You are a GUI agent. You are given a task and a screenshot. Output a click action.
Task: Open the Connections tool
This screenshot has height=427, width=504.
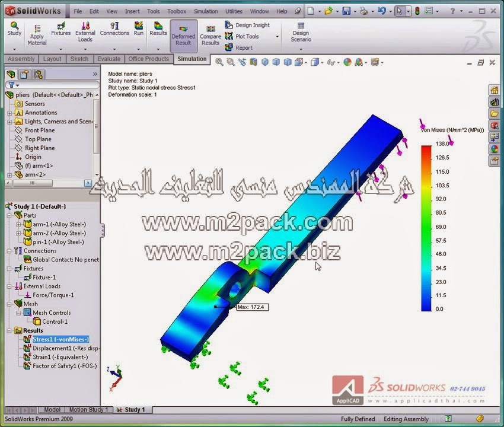[x=114, y=28]
